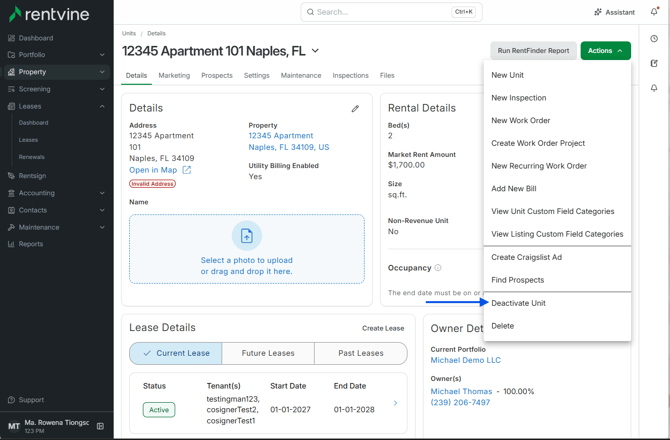Expand the Portfolio sidebar section

102,55
